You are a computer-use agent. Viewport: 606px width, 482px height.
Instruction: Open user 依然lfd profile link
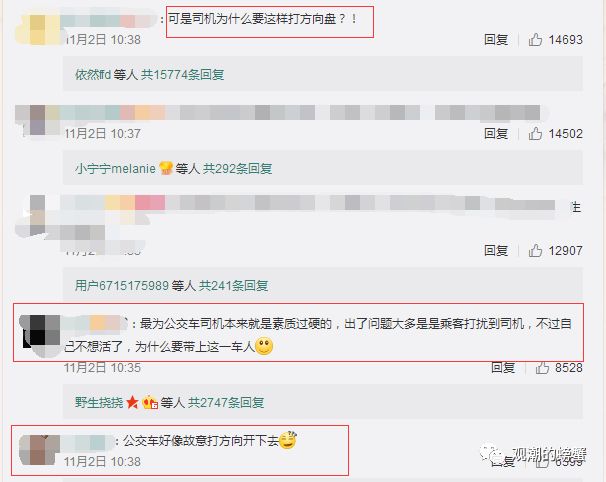pyautogui.click(x=93, y=74)
